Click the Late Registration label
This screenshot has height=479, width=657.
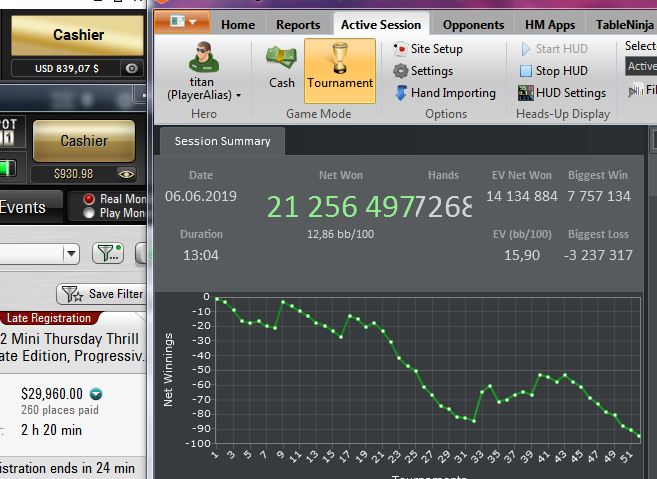click(x=49, y=318)
